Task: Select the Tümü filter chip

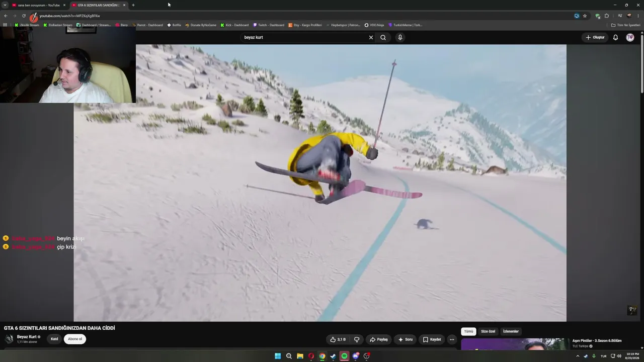Action: tap(468, 331)
